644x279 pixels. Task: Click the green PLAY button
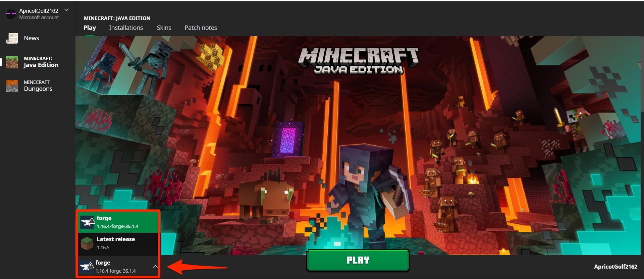(358, 260)
